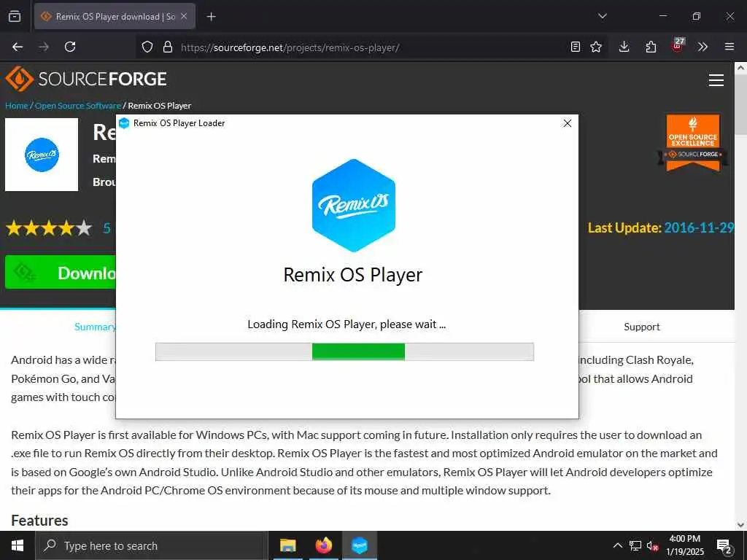Close the Remix OS Player Loader dialog
Viewport: 747px width, 560px height.
[568, 123]
